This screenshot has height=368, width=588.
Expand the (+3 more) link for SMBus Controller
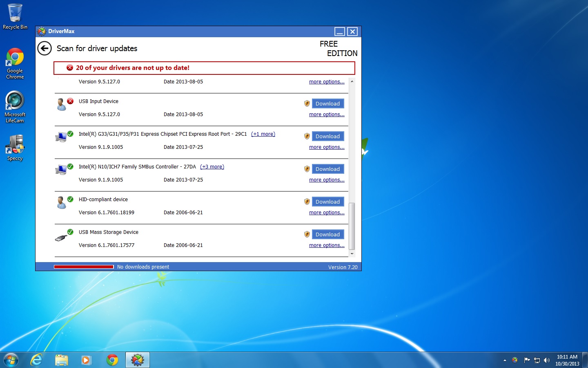(212, 167)
